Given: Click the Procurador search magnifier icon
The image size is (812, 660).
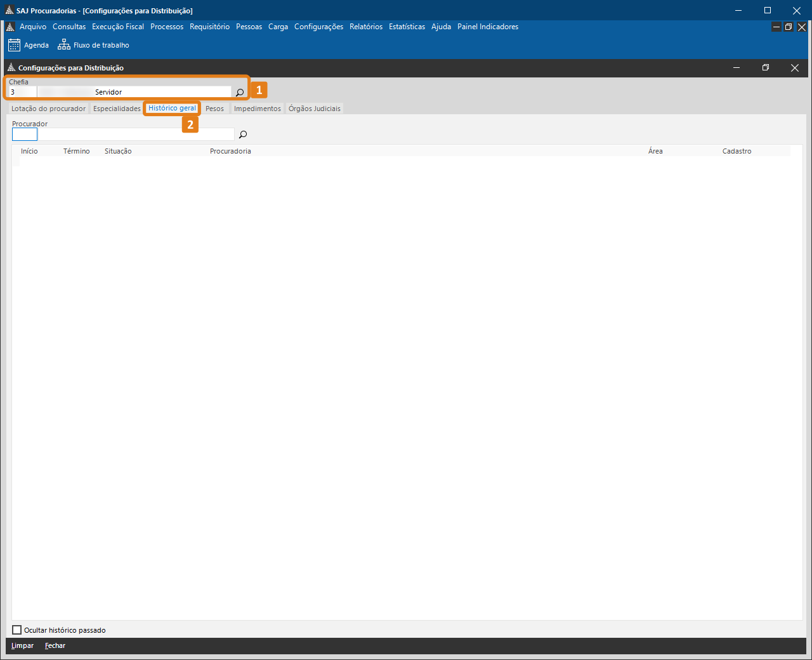Looking at the screenshot, I should 242,135.
